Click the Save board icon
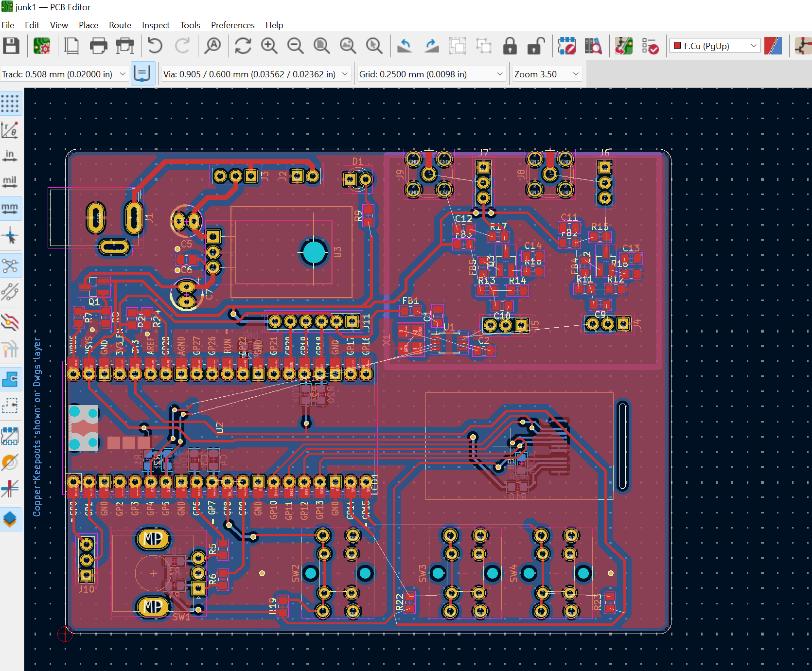The height and width of the screenshot is (671, 812). 11,46
